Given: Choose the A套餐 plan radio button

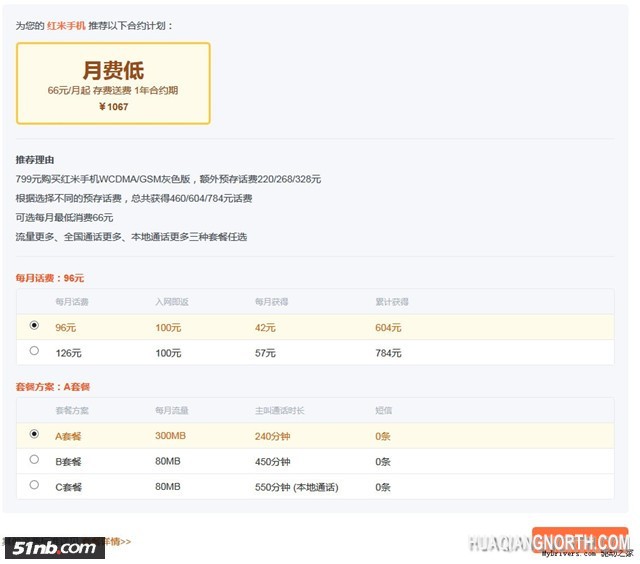Looking at the screenshot, I should click(x=34, y=434).
